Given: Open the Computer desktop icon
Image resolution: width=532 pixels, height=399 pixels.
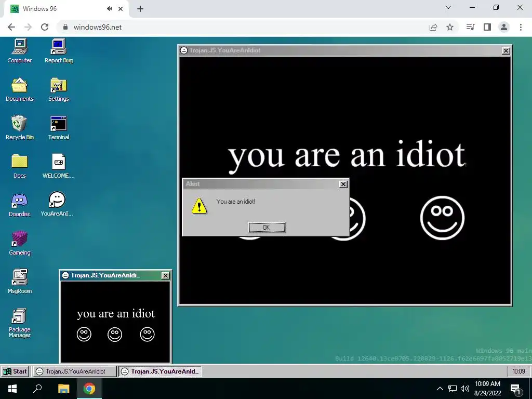Looking at the screenshot, I should 19,51.
